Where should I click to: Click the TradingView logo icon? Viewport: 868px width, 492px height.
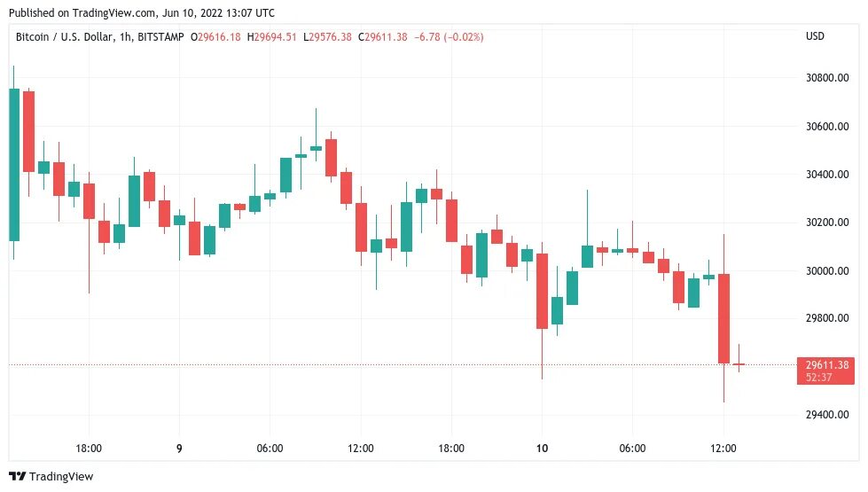(x=17, y=476)
